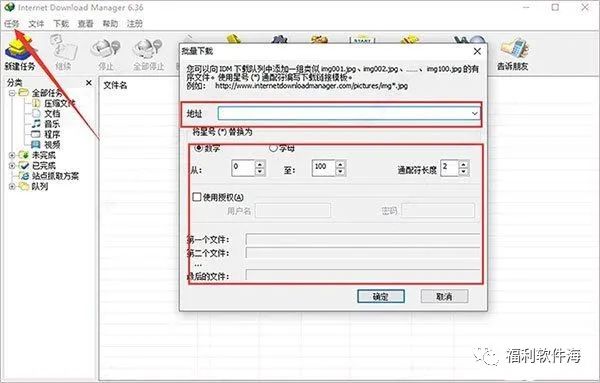Expand the 队列 tree node

click(12, 187)
